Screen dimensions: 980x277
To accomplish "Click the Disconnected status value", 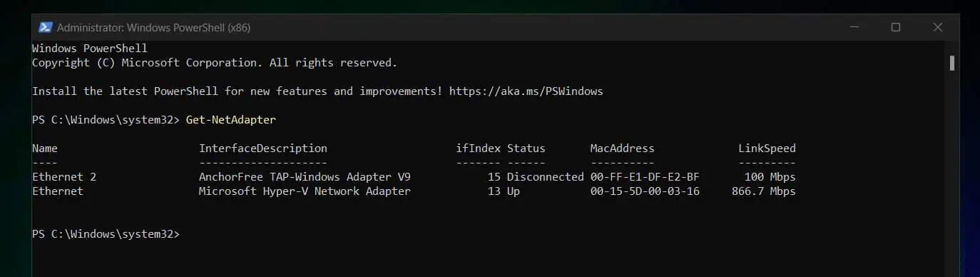I will click(x=545, y=177).
